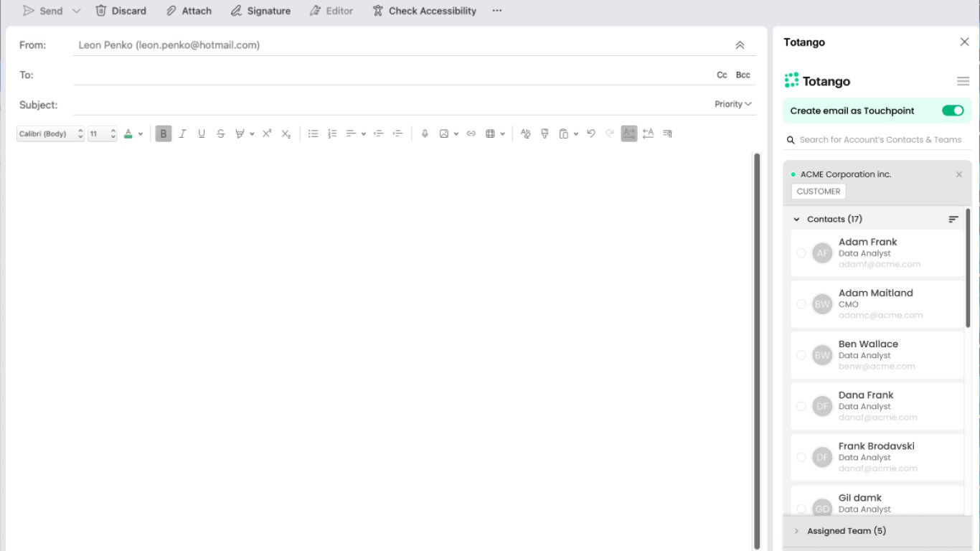
Task: Click the clear formatting icon
Action: [x=525, y=133]
